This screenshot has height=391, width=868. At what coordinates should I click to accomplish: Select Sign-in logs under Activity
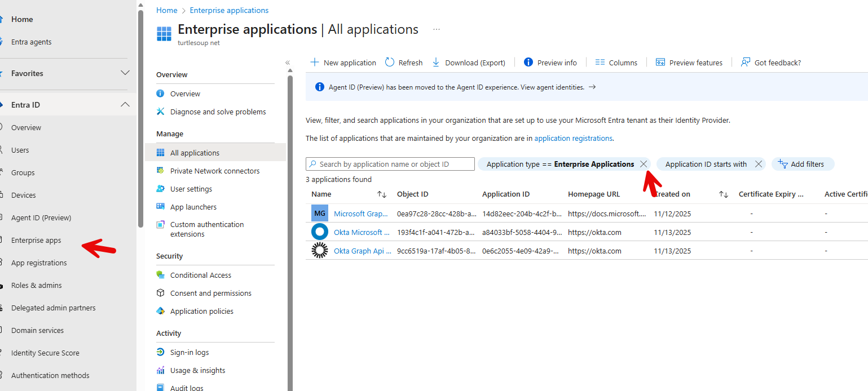(x=190, y=352)
